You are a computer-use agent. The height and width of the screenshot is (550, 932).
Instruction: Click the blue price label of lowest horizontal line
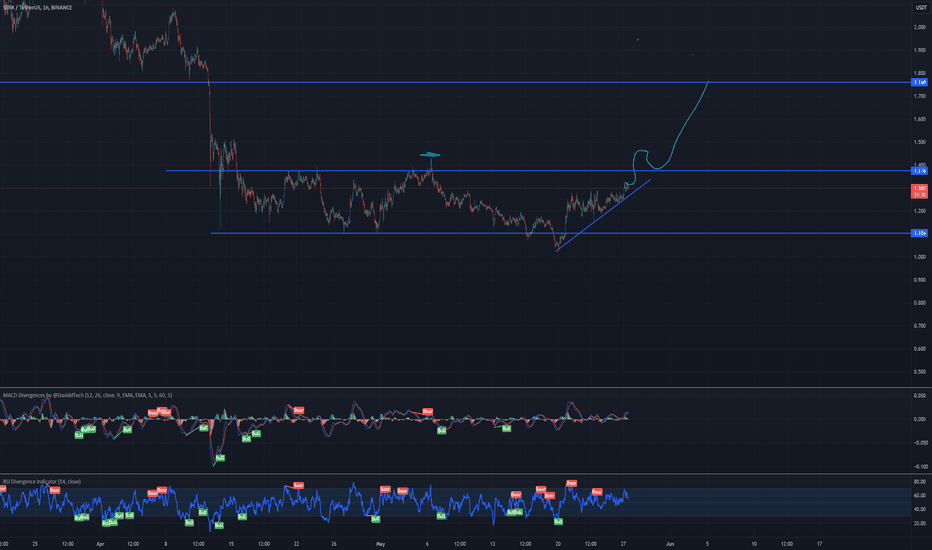[x=920, y=233]
